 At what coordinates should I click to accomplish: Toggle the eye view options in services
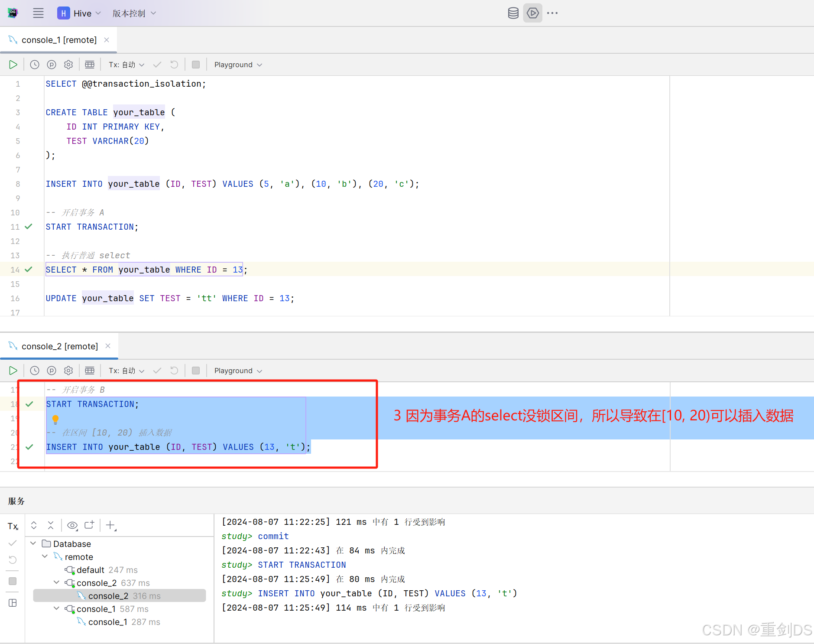72,525
